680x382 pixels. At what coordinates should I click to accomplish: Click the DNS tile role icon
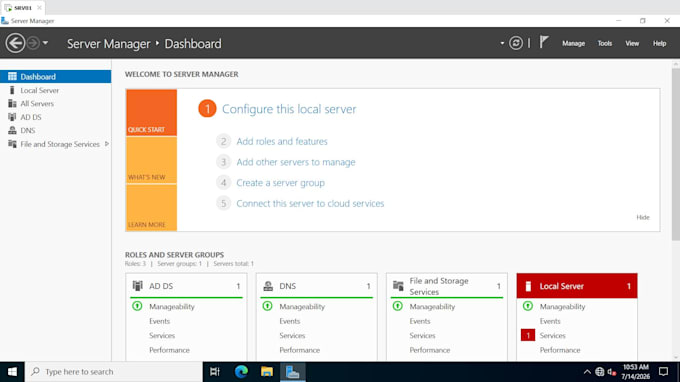(268, 286)
